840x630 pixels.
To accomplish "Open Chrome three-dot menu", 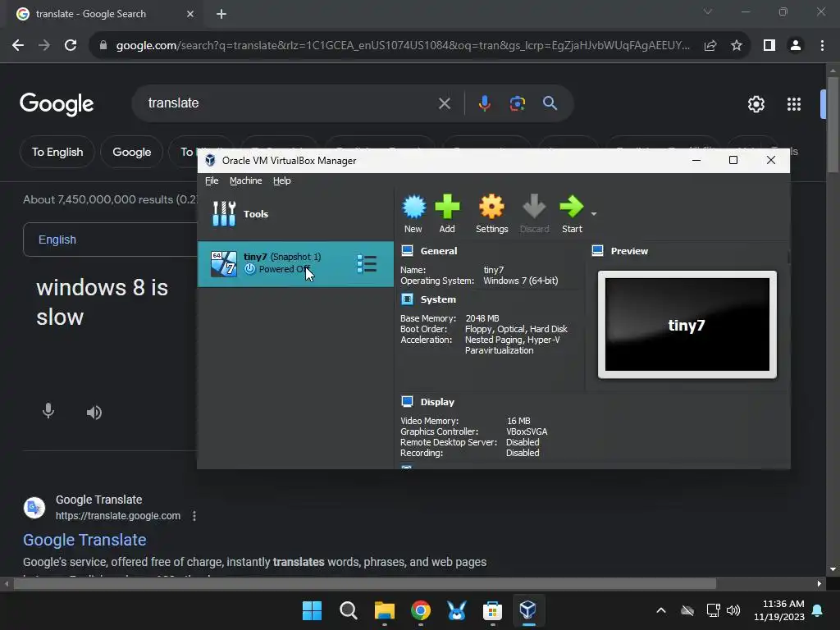I will click(822, 46).
